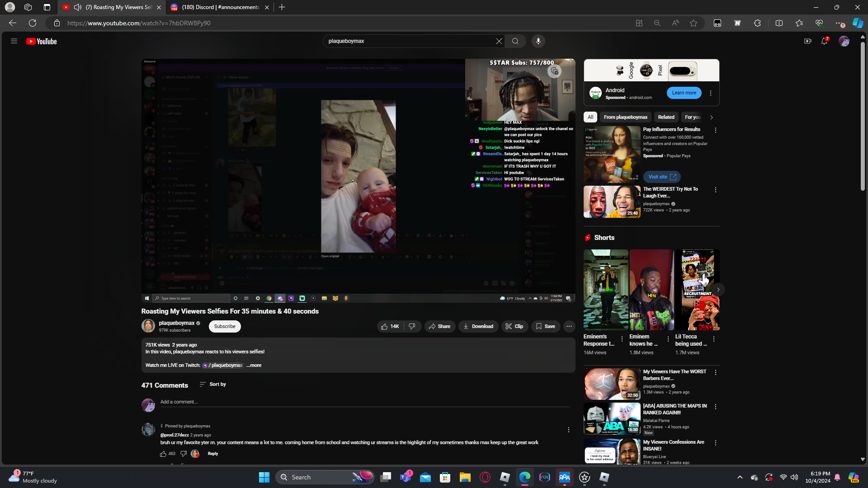Image resolution: width=868 pixels, height=488 pixels.
Task: Open options for Pay Influencers ad
Action: click(x=716, y=130)
